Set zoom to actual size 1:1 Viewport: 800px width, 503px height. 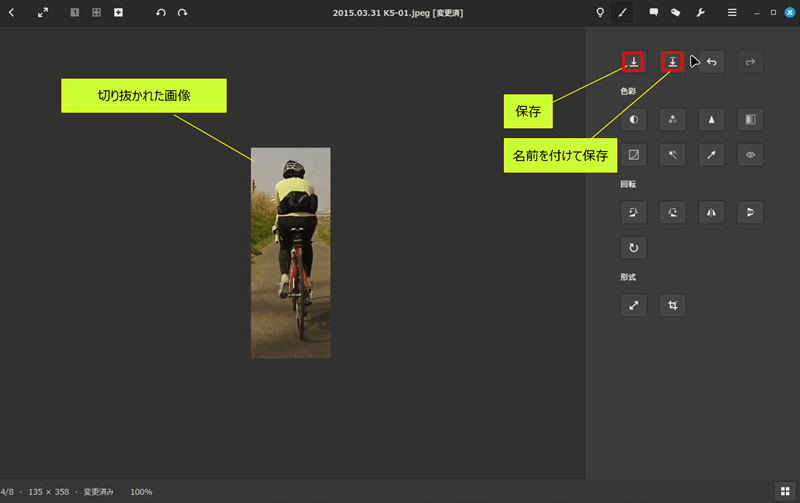74,12
